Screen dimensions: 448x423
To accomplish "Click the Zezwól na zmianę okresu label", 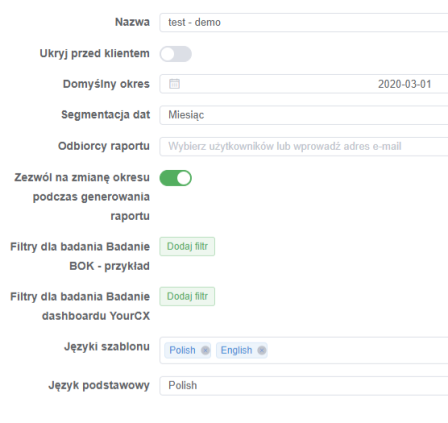I will point(82,197).
